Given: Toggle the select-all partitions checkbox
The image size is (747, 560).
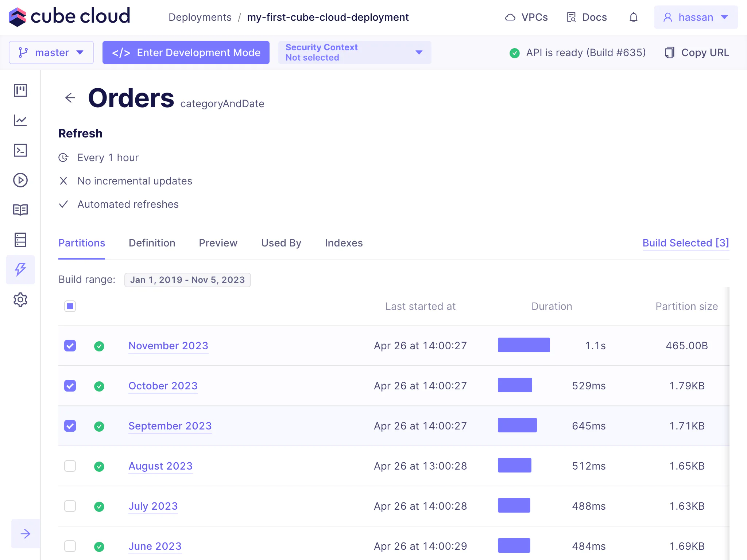Looking at the screenshot, I should point(70,306).
